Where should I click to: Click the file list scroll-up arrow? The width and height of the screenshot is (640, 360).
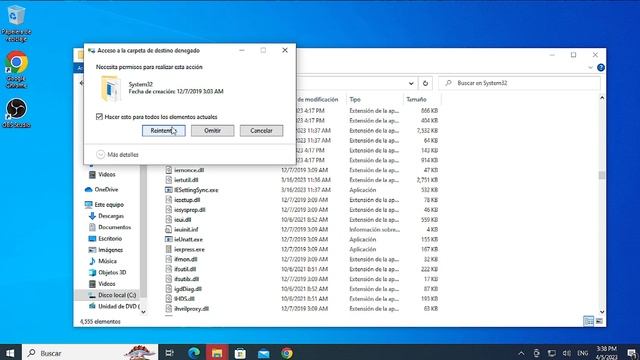click(602, 98)
